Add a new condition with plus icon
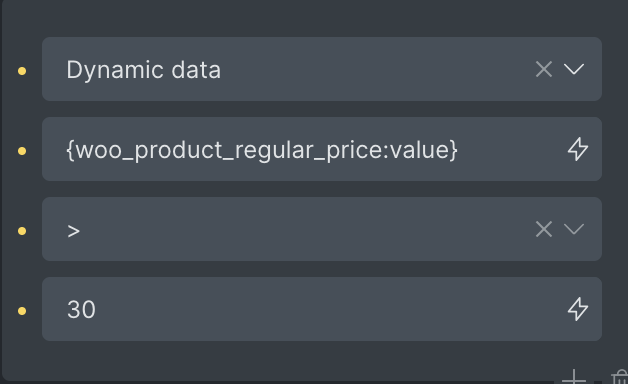 (574, 377)
